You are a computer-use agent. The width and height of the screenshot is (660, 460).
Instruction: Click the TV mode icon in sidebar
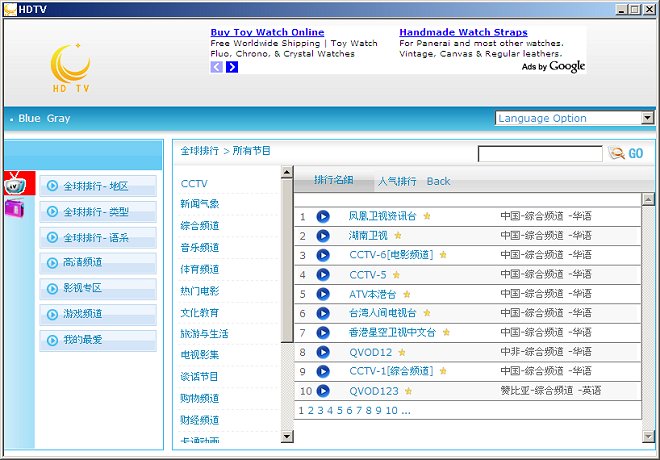[x=16, y=183]
